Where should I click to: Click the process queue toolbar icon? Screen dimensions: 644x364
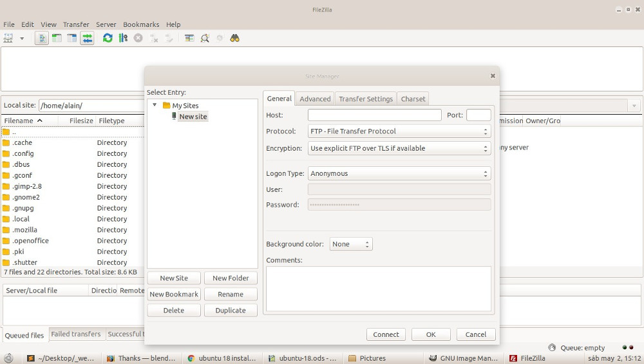[x=123, y=38]
